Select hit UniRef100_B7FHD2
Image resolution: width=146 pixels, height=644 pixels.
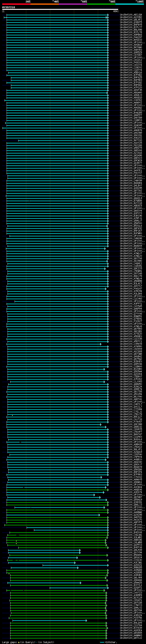[x=131, y=75]
